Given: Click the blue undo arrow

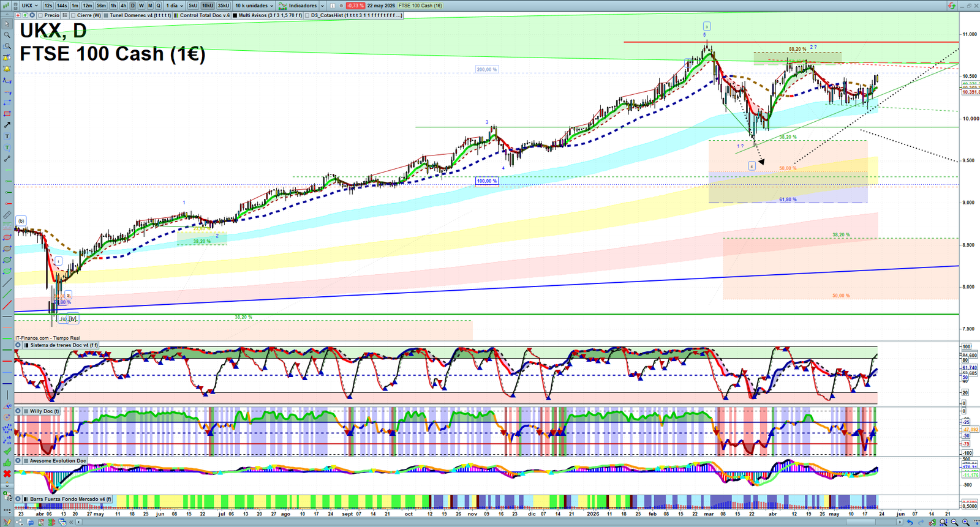Looking at the screenshot, I should pos(910,522).
